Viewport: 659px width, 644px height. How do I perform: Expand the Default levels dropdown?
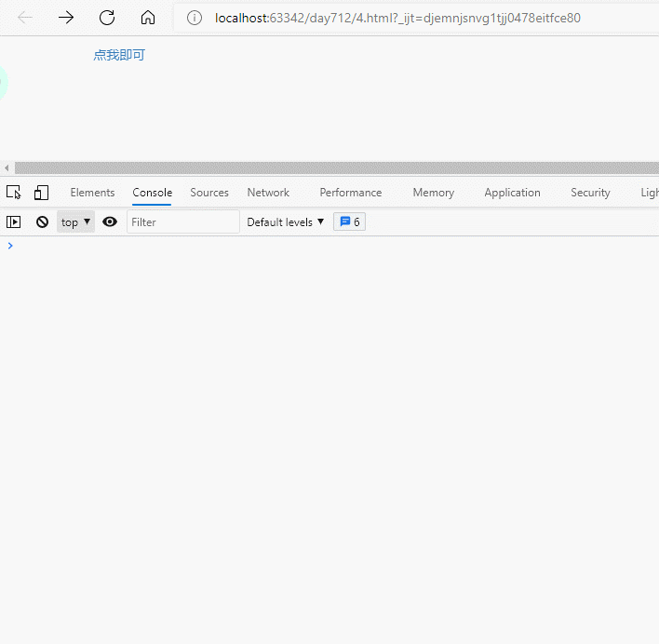[x=286, y=221]
